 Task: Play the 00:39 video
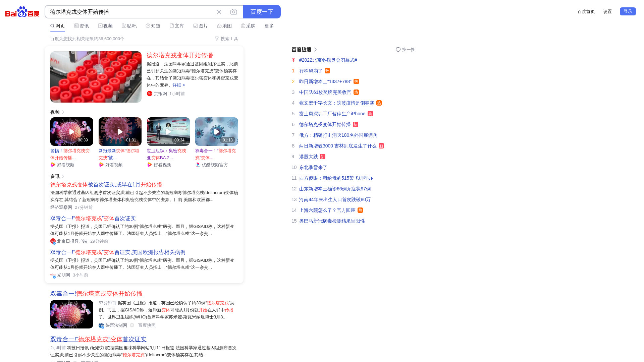click(72, 131)
